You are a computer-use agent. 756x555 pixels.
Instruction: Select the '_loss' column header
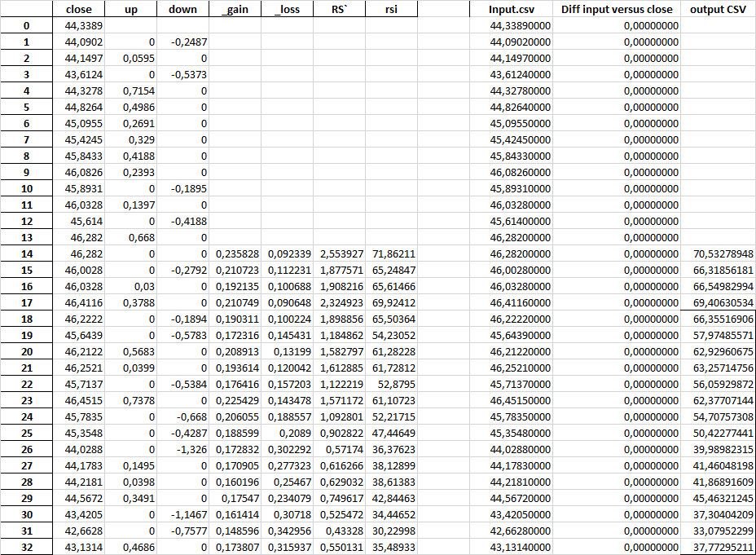click(x=287, y=9)
